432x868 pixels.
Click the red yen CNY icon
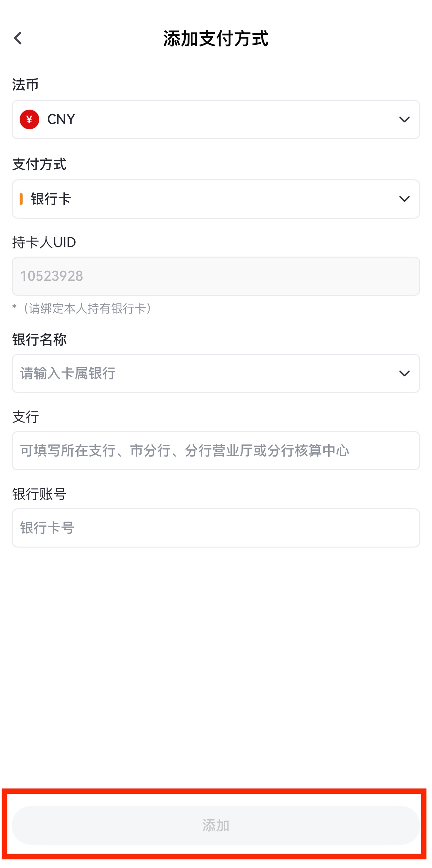point(29,119)
